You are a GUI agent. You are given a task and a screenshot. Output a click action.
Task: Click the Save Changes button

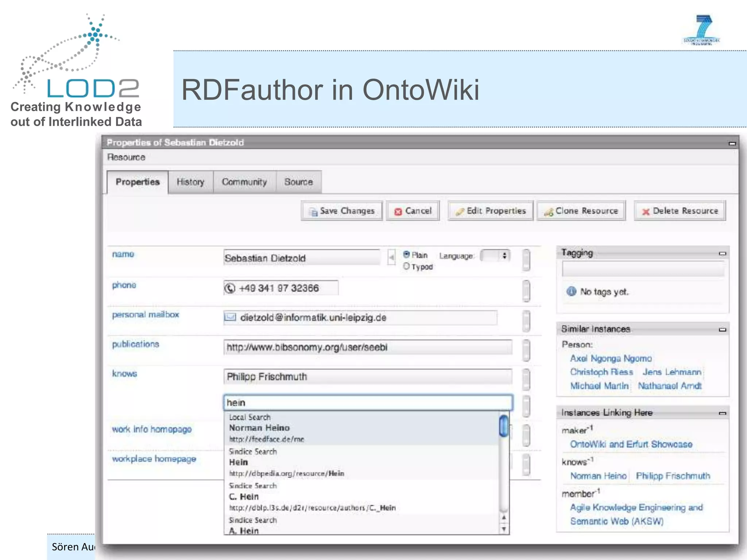click(342, 211)
